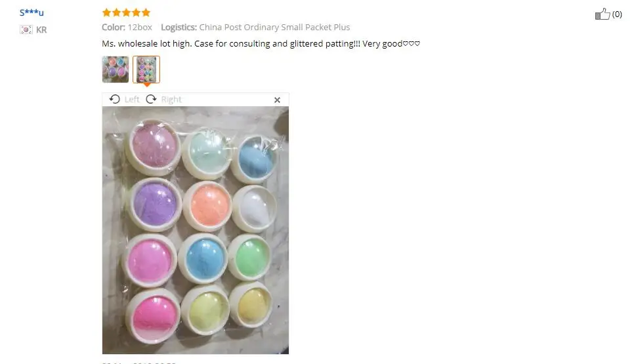Select the highlighted second photo thumbnail
Viewport: 632px width, 364px height.
point(146,70)
